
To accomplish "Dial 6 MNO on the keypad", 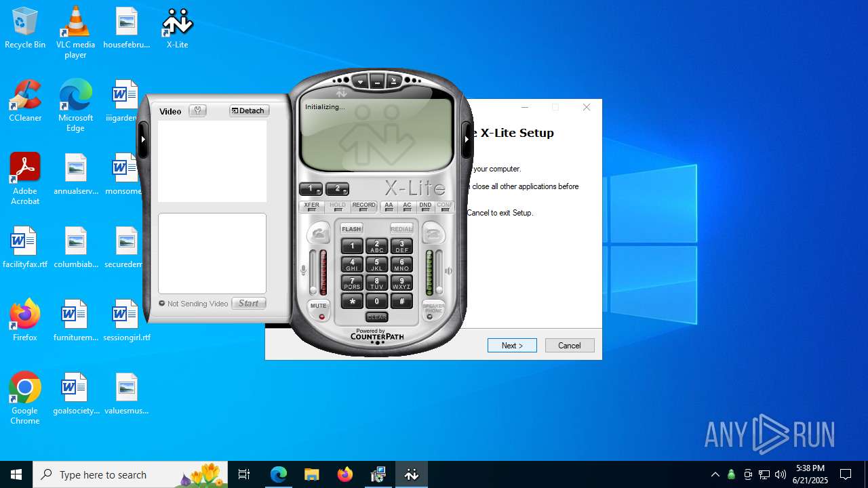I will point(401,265).
